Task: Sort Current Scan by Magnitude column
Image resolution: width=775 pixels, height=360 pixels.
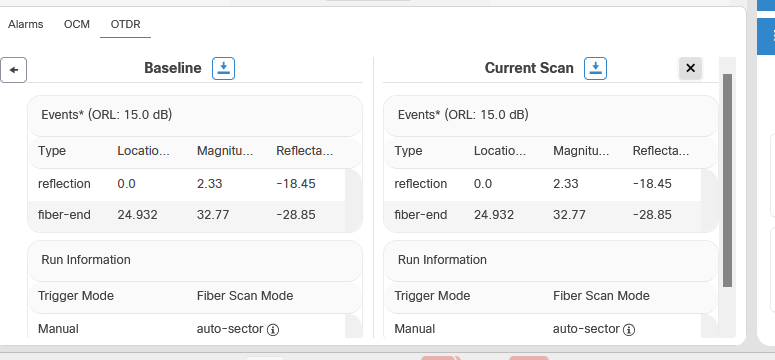Action: point(581,151)
